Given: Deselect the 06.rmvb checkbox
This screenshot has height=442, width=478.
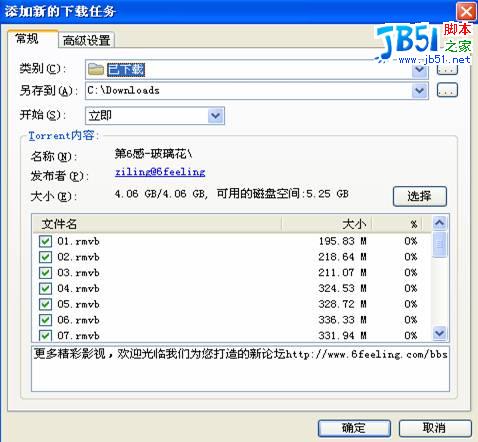Looking at the screenshot, I should 45,320.
